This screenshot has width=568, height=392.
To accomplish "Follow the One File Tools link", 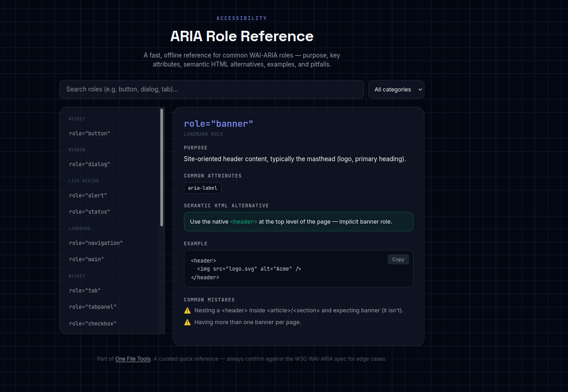I will tap(133, 359).
